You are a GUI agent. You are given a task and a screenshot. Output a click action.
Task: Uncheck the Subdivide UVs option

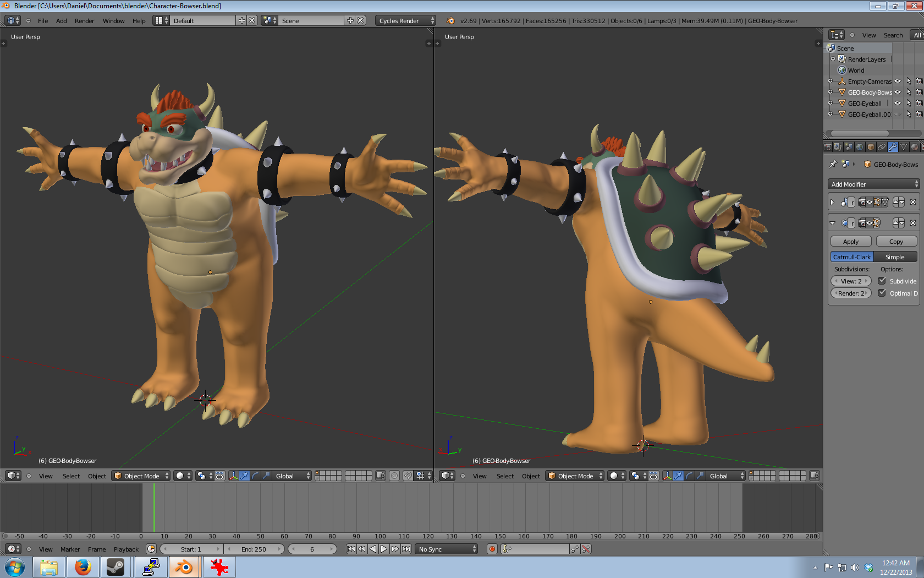(x=882, y=281)
